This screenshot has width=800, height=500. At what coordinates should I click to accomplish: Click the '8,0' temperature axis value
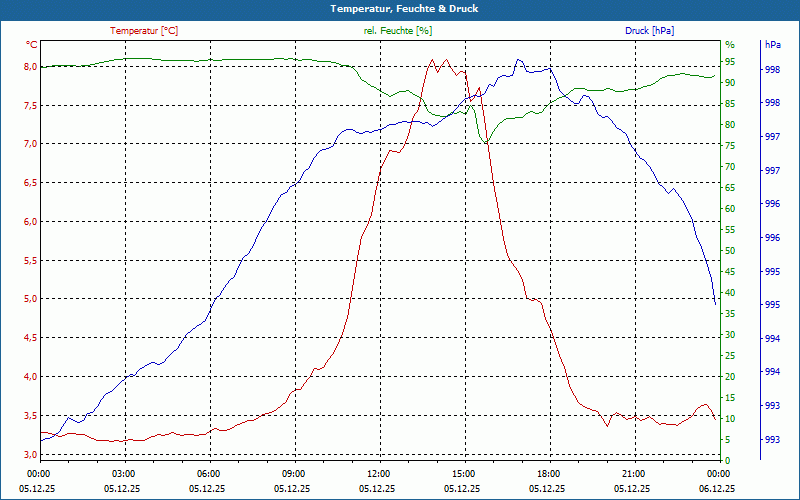[x=31, y=67]
